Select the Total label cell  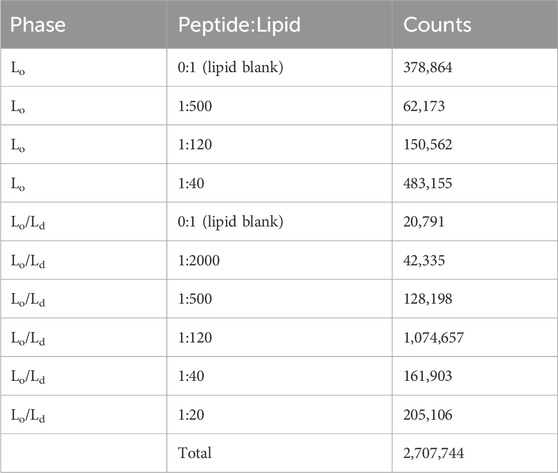279,453
